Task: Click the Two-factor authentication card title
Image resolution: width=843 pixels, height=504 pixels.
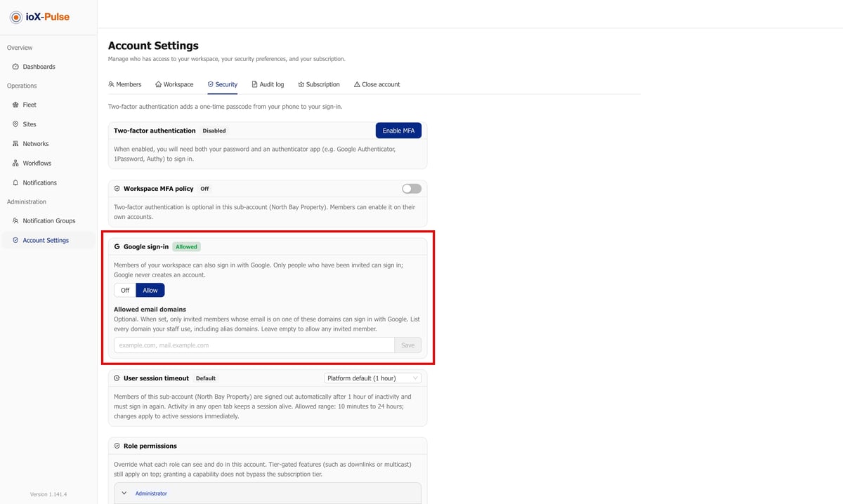Action: [x=155, y=131]
